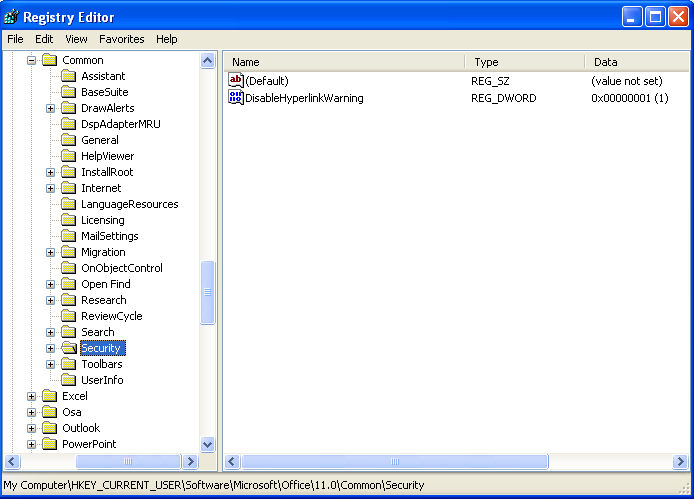The height and width of the screenshot is (499, 694).
Task: Click the DisableHyperlinkWarning DWORD icon
Action: coord(235,97)
